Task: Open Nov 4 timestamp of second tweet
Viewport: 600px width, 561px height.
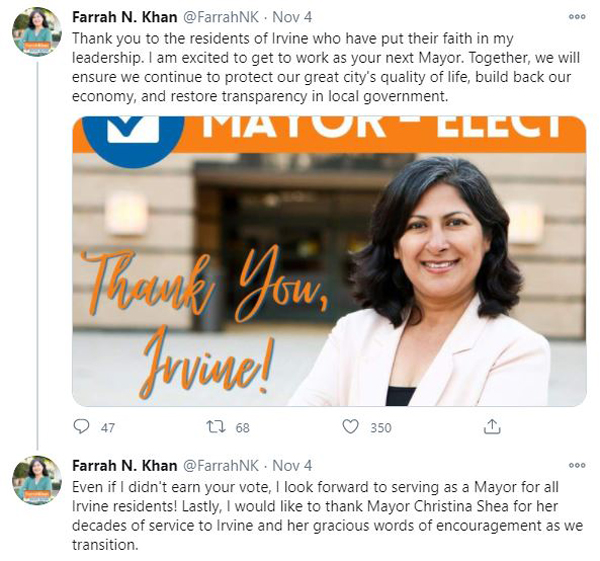Action: point(292,466)
